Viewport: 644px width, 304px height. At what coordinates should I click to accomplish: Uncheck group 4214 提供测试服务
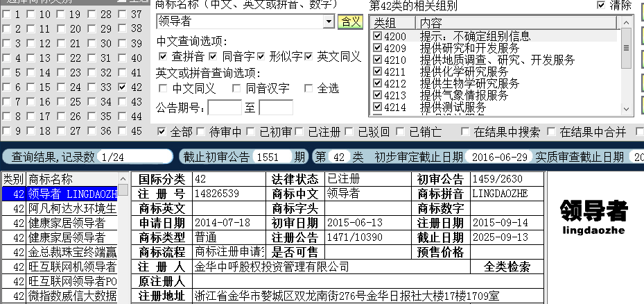(377, 107)
